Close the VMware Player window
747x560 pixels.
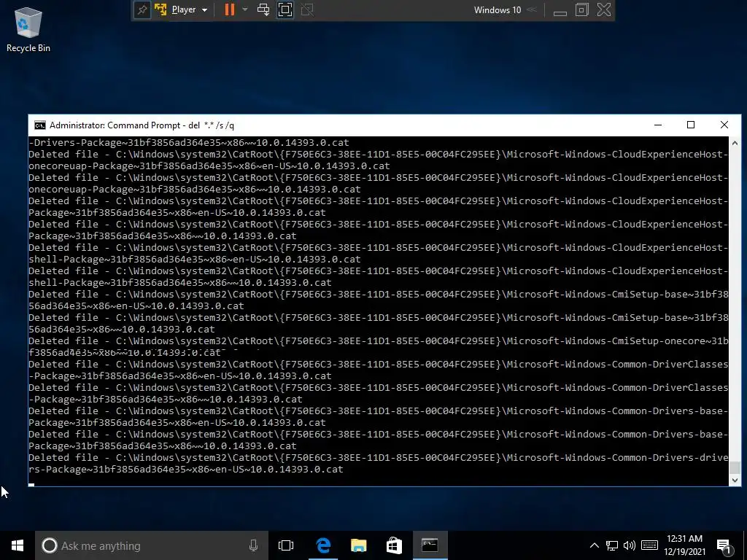(604, 10)
